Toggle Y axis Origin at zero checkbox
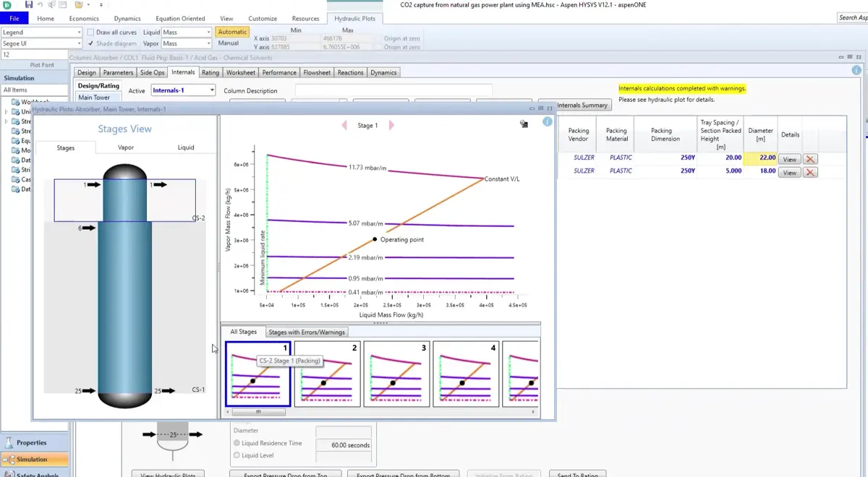868x477 pixels. [378, 47]
